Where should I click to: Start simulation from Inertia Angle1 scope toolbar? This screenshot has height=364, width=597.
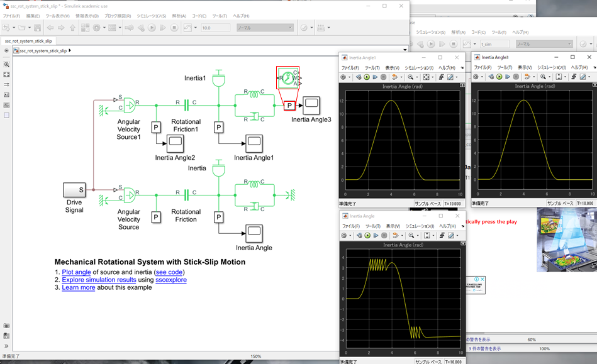pos(366,76)
